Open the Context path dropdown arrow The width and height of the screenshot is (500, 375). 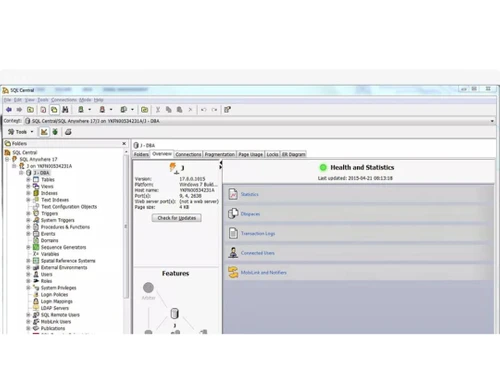[492, 121]
